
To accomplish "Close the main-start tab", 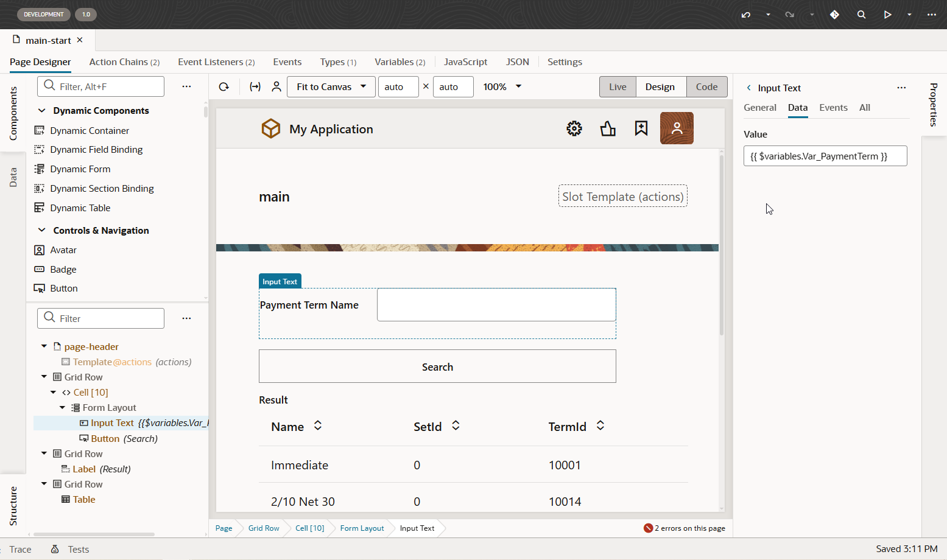I will (80, 40).
